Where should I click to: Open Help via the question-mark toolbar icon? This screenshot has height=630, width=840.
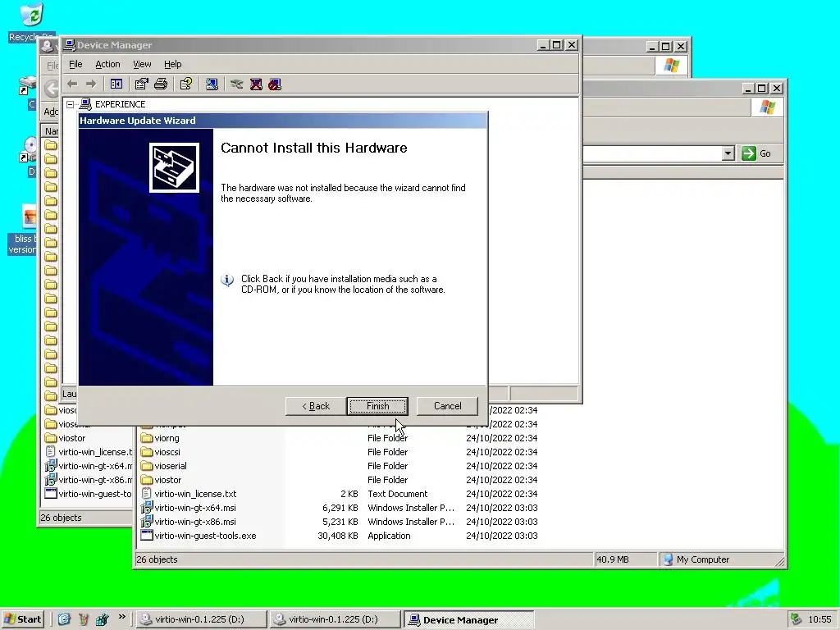tap(186, 84)
